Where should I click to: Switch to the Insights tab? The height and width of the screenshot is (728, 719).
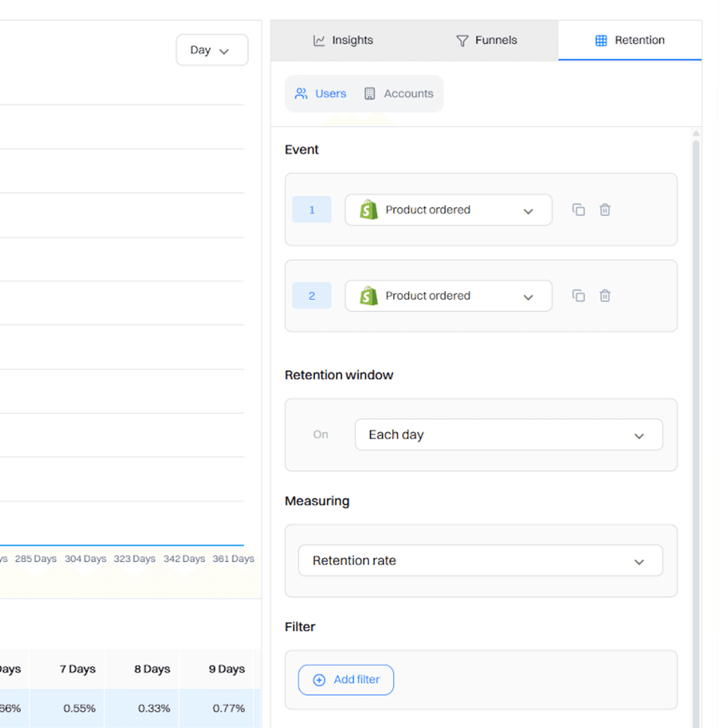(343, 40)
